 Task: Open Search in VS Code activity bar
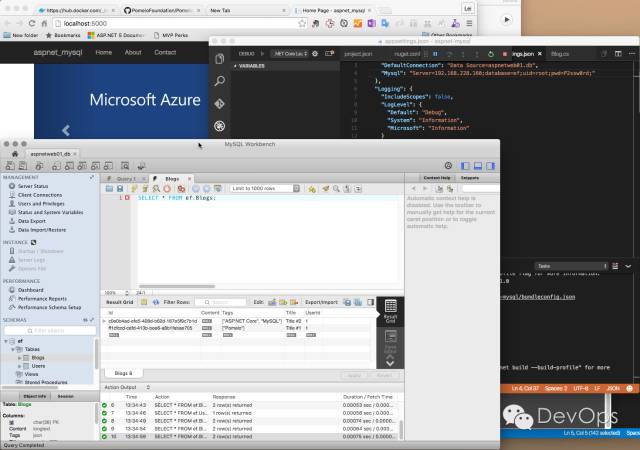(x=220, y=81)
